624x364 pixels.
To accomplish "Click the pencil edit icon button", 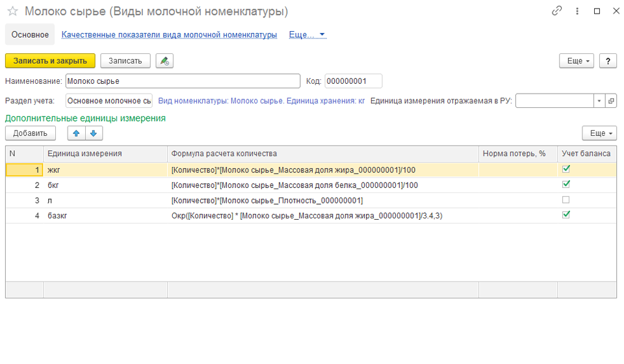I will pos(164,61).
